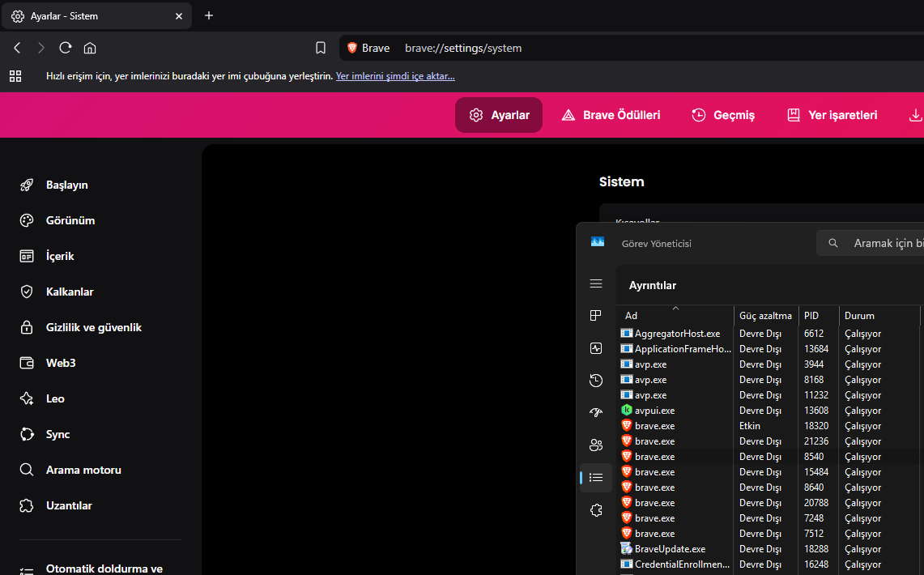
Task: Click the home icon in Brave toolbar
Action: pos(90,48)
